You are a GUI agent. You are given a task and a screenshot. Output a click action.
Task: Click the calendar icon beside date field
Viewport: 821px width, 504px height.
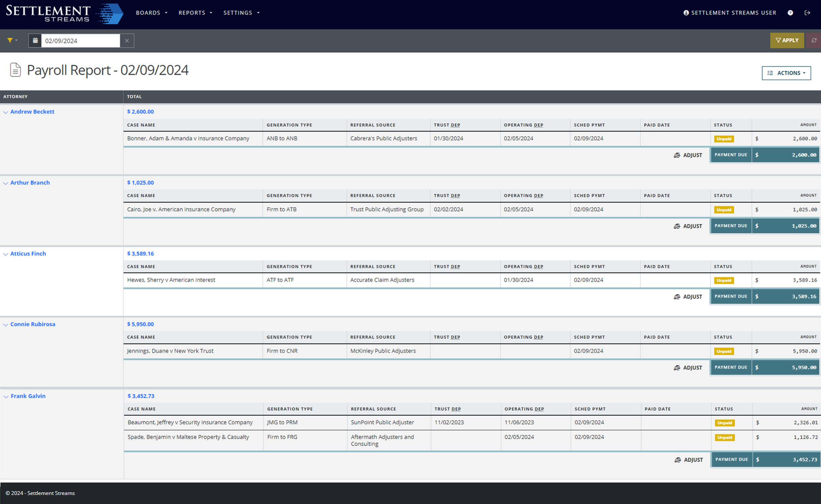(x=35, y=41)
